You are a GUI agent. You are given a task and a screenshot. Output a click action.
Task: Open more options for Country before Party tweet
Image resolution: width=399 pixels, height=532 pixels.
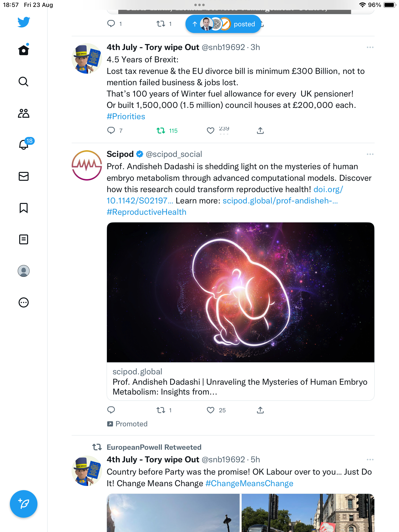(x=370, y=460)
